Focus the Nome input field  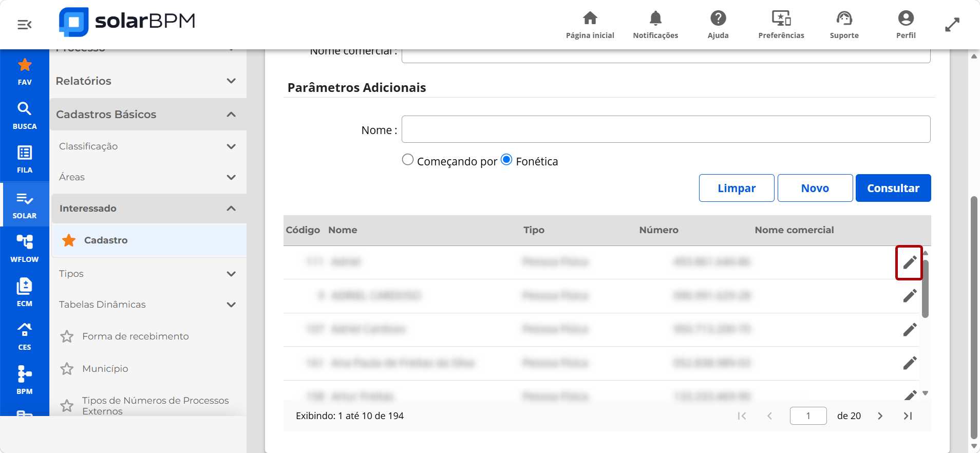click(666, 129)
